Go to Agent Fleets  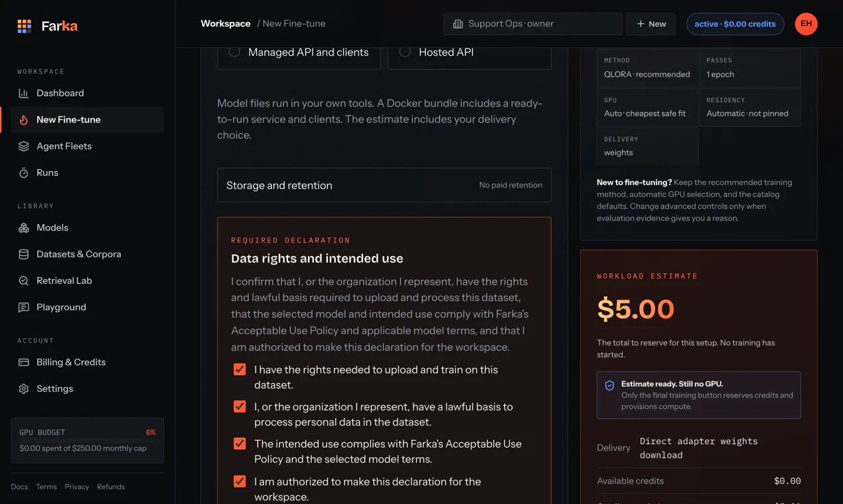click(x=88, y=147)
